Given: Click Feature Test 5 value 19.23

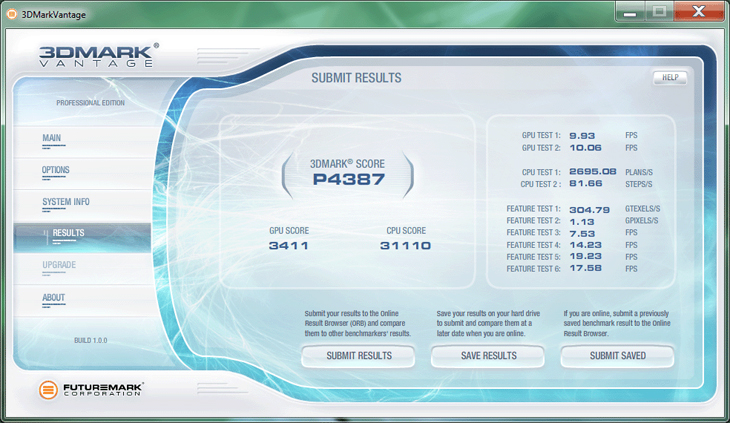Looking at the screenshot, I should [x=585, y=256].
